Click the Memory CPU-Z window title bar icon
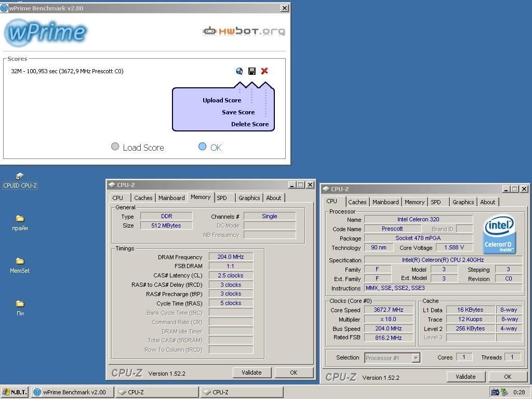Image resolution: width=532 pixels, height=399 pixels. click(x=112, y=185)
